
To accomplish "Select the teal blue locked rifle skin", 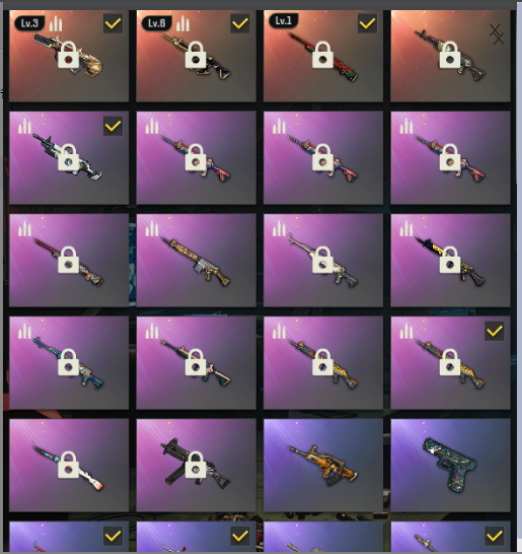I will click(x=69, y=363).
